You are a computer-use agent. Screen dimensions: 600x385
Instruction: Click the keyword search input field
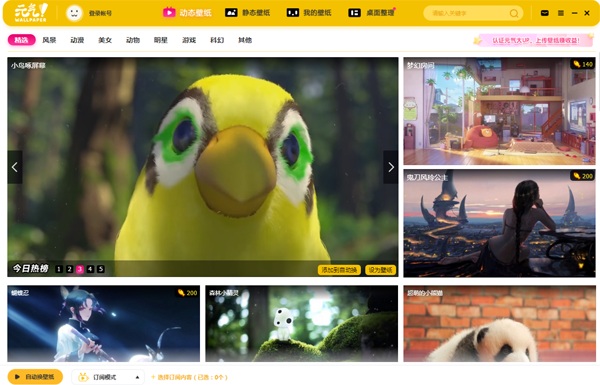pos(469,13)
